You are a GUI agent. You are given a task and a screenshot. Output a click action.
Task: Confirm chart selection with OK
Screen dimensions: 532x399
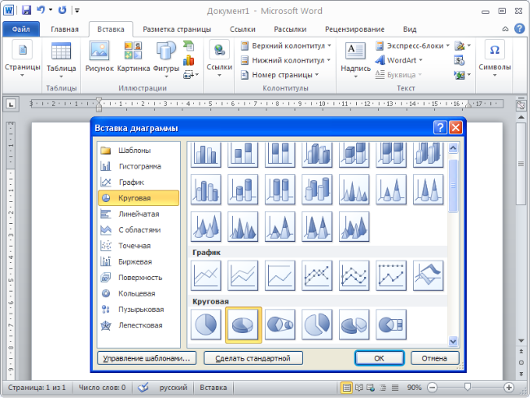380,358
